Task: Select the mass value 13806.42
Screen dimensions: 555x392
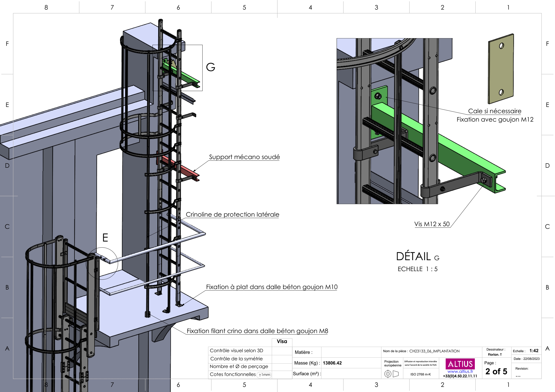Action: pyautogui.click(x=332, y=363)
